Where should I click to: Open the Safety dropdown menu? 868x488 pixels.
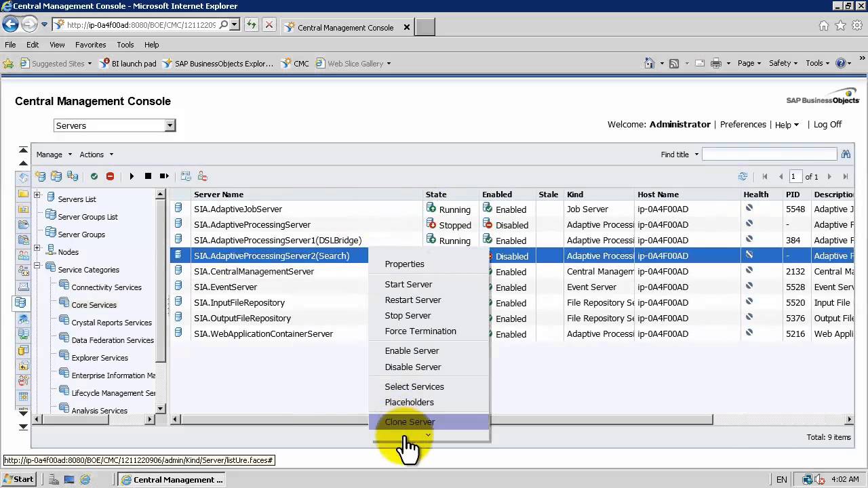[x=783, y=63]
